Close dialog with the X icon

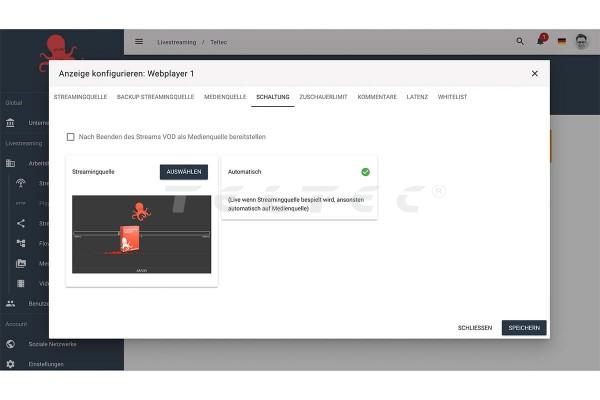[x=534, y=73]
